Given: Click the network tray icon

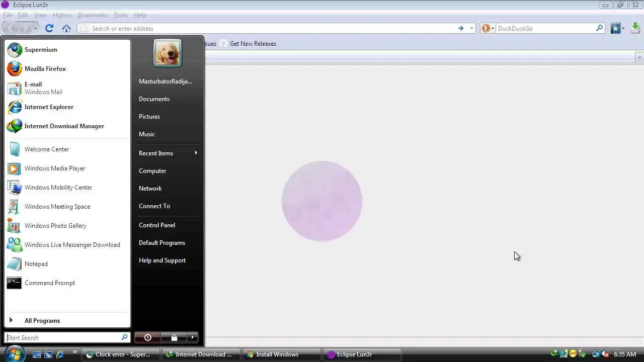Looking at the screenshot, I should click(x=596, y=354).
